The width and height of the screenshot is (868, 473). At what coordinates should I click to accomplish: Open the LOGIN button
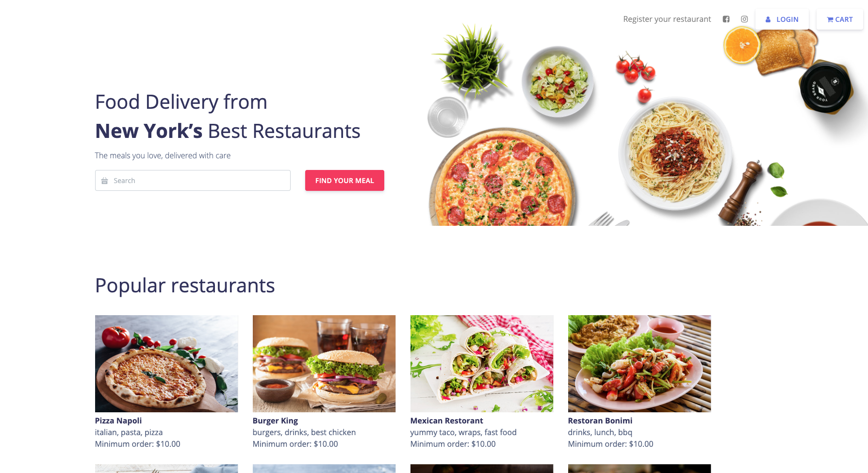pyautogui.click(x=782, y=19)
